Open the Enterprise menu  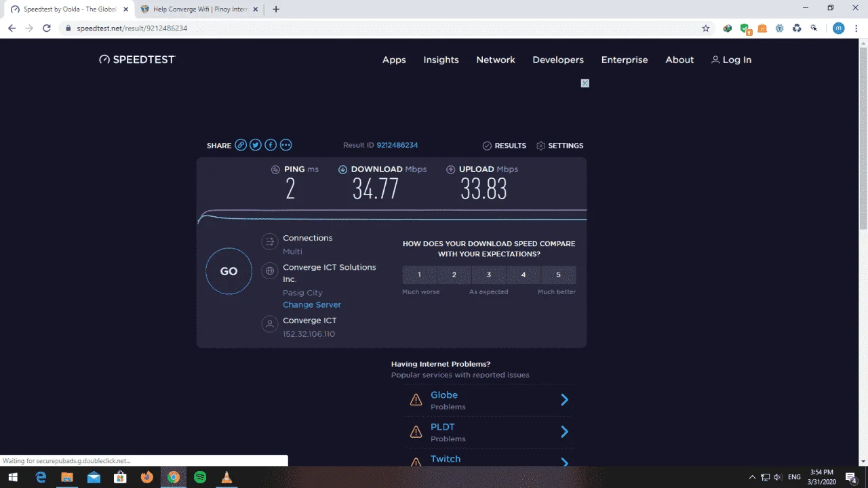[x=625, y=60]
